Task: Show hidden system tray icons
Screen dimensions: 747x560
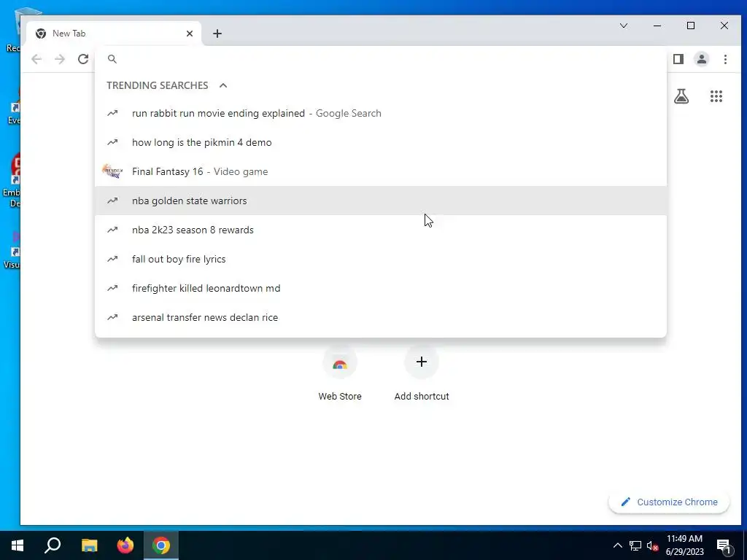Action: (x=617, y=545)
